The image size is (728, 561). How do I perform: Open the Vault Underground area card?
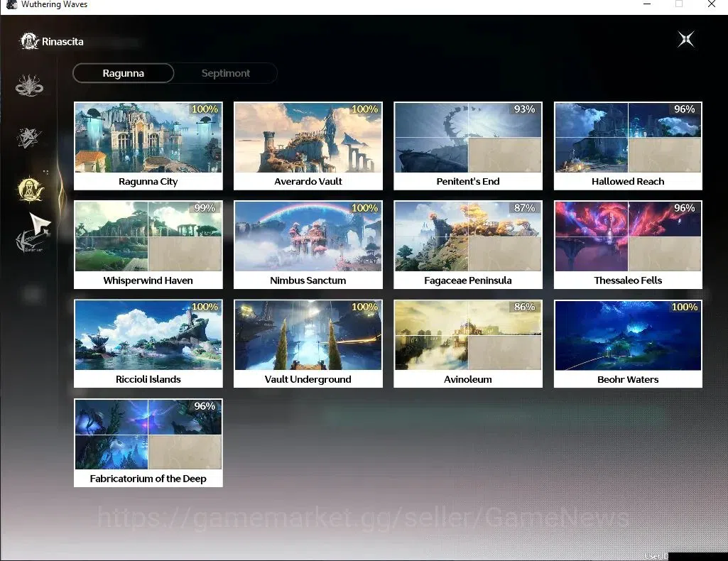308,344
